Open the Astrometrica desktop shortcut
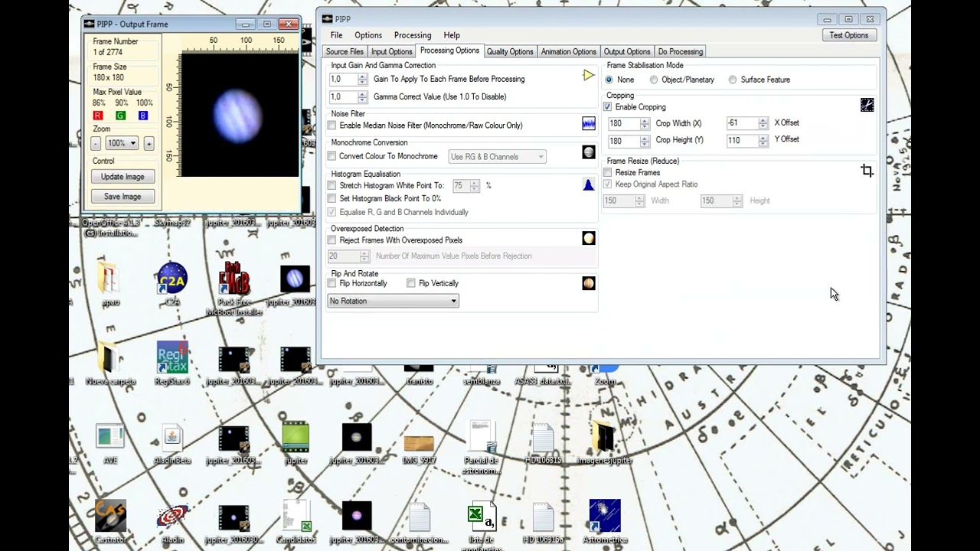980x551 pixels. tap(605, 522)
